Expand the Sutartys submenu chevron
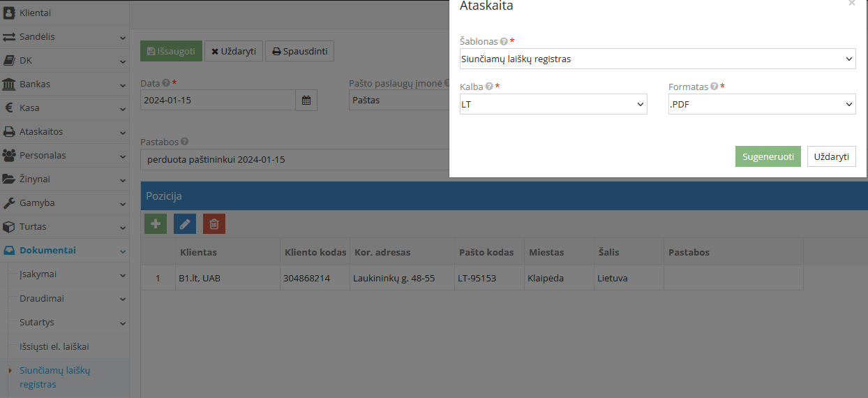868x398 pixels. coord(123,323)
